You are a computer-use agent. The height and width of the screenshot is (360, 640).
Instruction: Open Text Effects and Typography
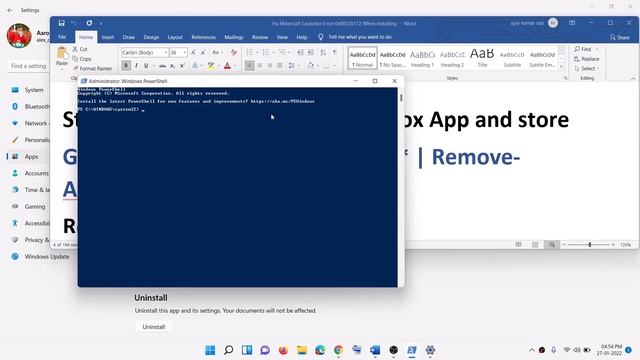[195, 65]
